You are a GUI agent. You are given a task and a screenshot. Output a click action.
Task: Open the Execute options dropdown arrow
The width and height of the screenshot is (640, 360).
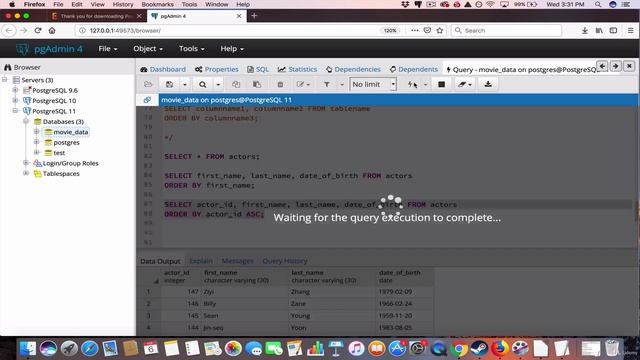pos(425,84)
